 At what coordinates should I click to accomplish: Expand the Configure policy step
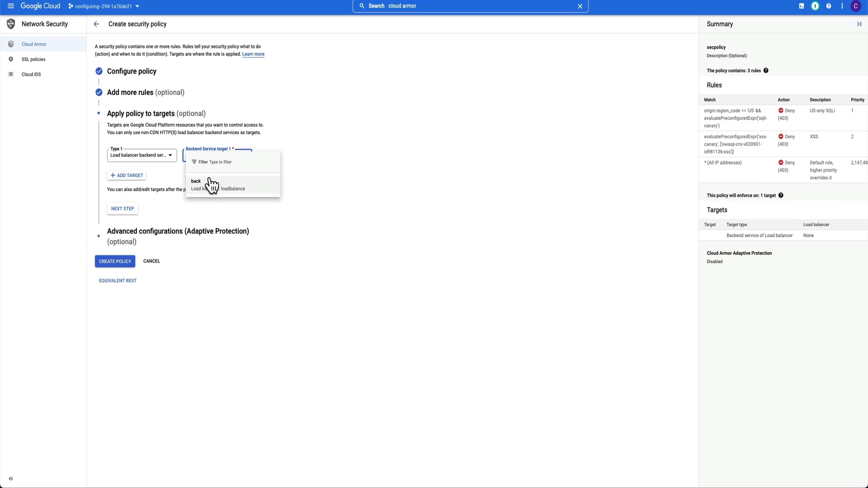click(x=132, y=71)
